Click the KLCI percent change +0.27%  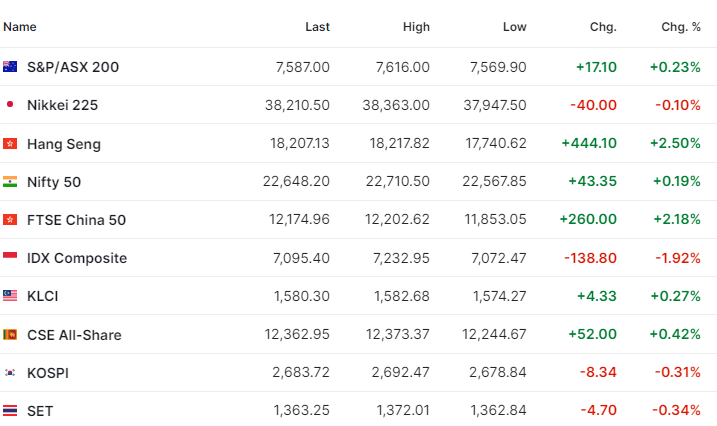coord(675,296)
